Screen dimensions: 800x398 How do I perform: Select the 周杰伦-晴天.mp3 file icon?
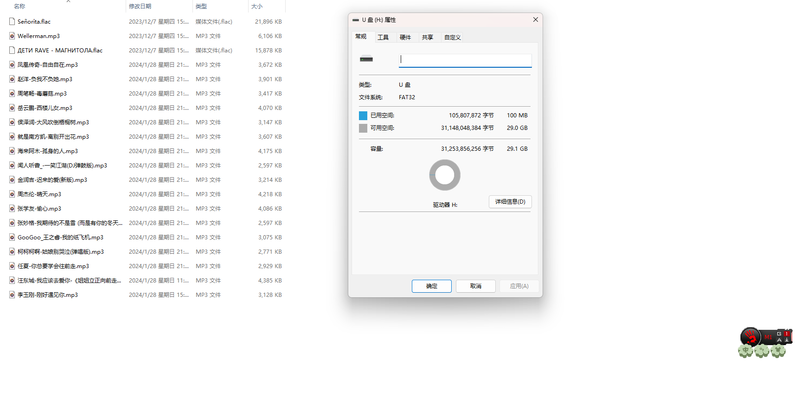12,194
